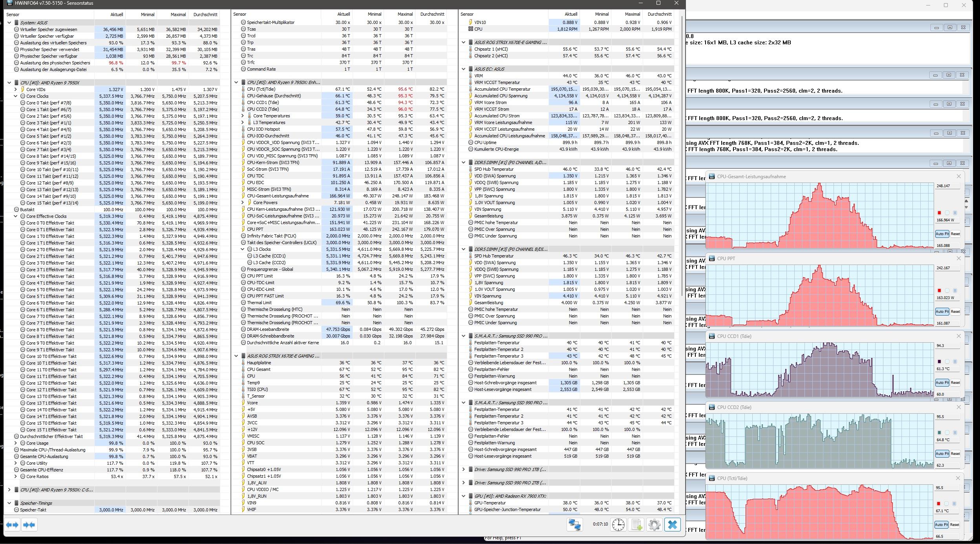Click thermometer icon beside CPU (Tctl/Tdie) row
This screenshot has height=544, width=980.
[x=243, y=89]
